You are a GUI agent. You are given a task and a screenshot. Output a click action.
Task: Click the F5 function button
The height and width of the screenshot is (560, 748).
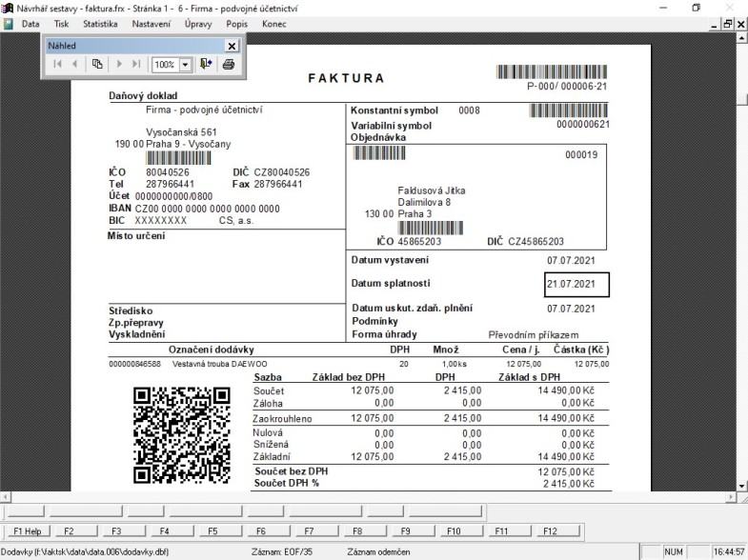click(x=212, y=530)
